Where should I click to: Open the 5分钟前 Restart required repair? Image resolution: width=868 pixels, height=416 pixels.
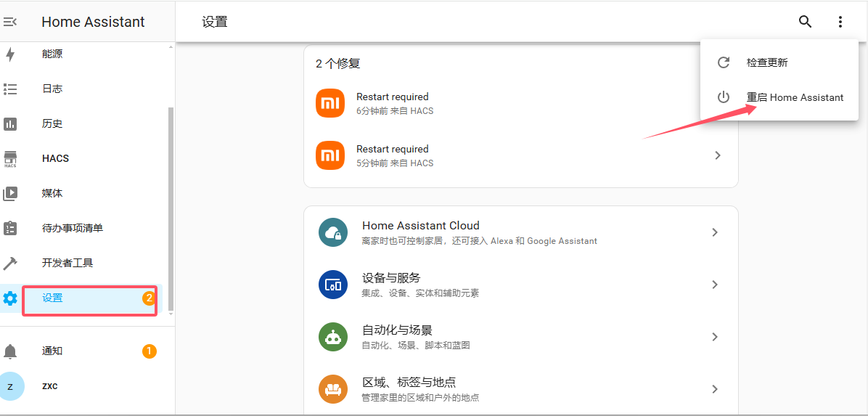521,155
